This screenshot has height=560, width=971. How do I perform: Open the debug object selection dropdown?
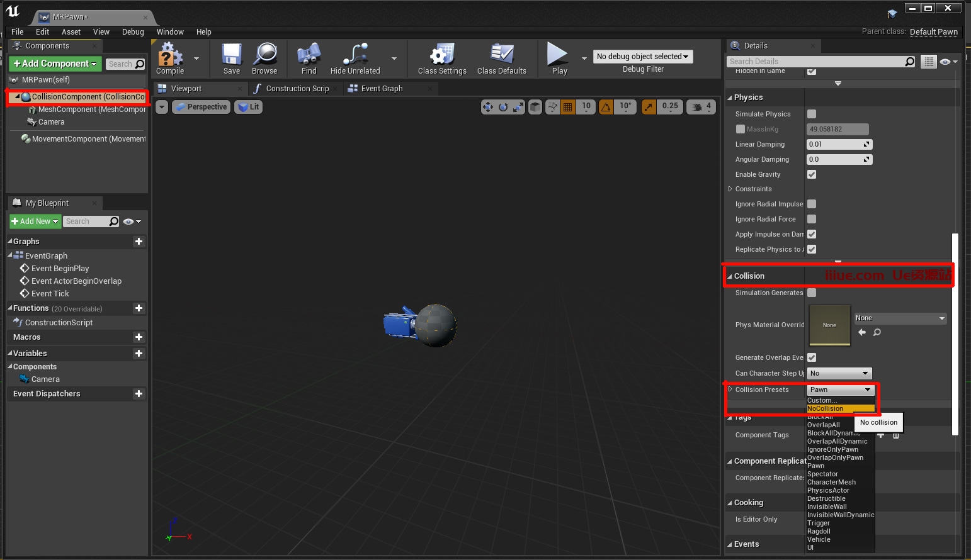[642, 57]
